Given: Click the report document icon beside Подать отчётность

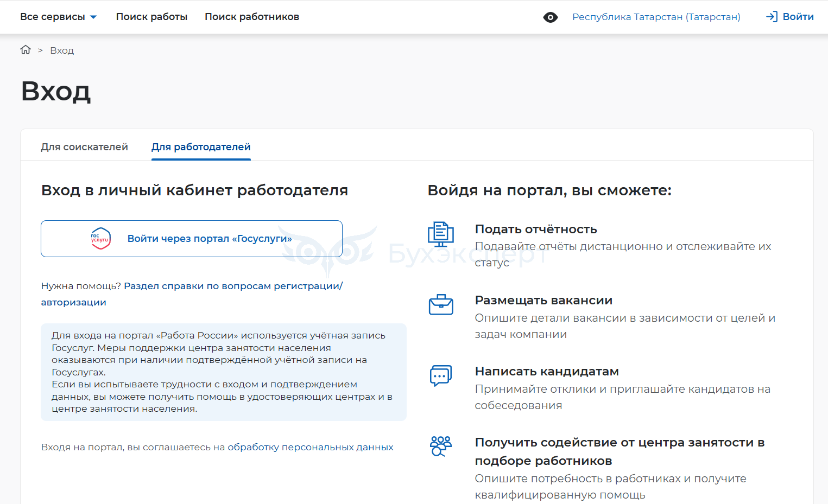Looking at the screenshot, I should 441,234.
